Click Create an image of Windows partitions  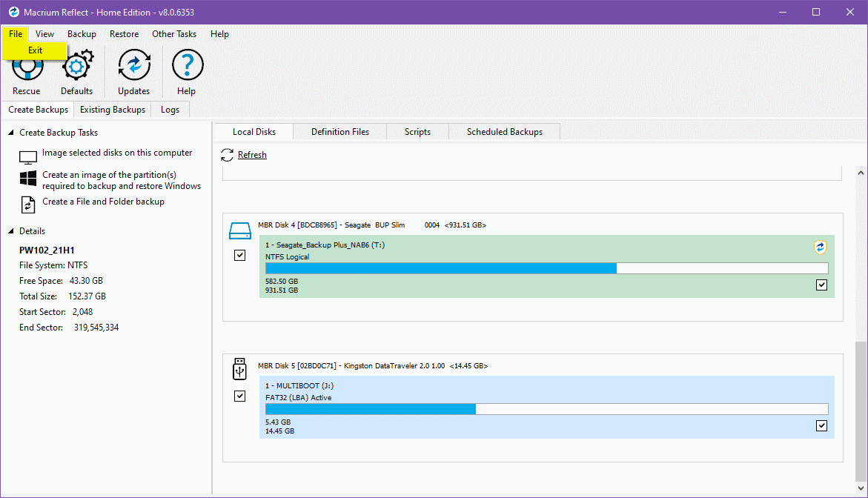point(122,180)
